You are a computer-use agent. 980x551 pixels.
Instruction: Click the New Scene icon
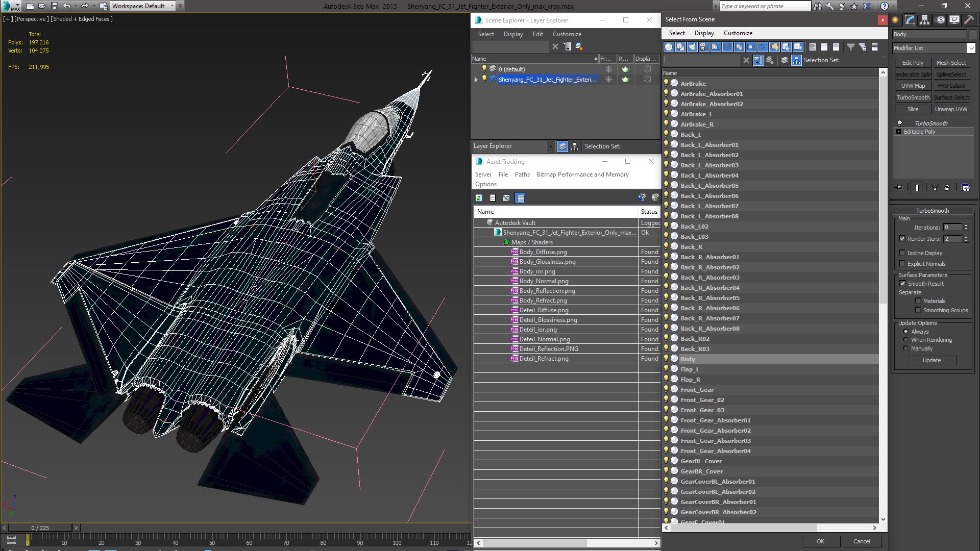30,6
